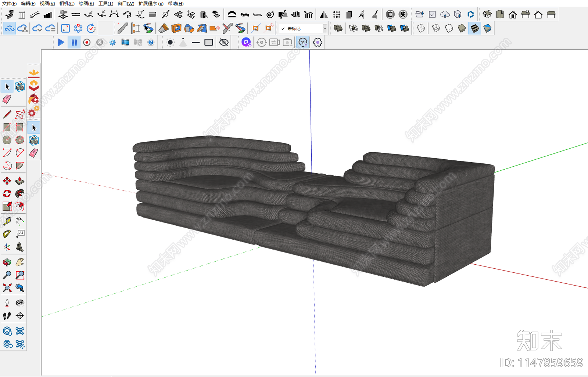This screenshot has width=588, height=377.
Task: Click the blue cloud link icon
Action: 10,28
